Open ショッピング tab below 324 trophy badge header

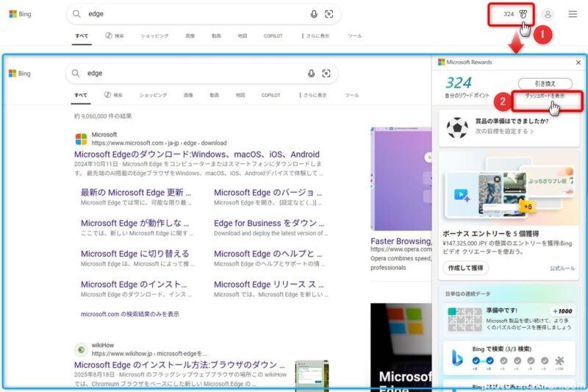pyautogui.click(x=154, y=36)
